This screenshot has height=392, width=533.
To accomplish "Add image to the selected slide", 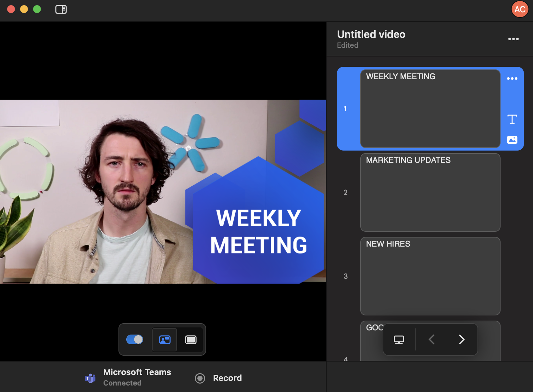I will (512, 140).
